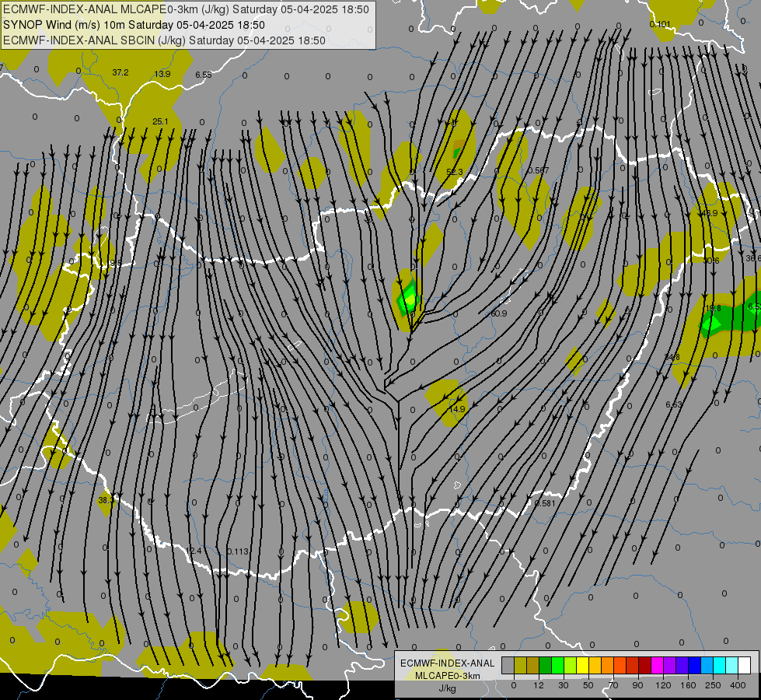Click the legend tick label 90
Viewport: 761px width, 700px height.
point(637,685)
